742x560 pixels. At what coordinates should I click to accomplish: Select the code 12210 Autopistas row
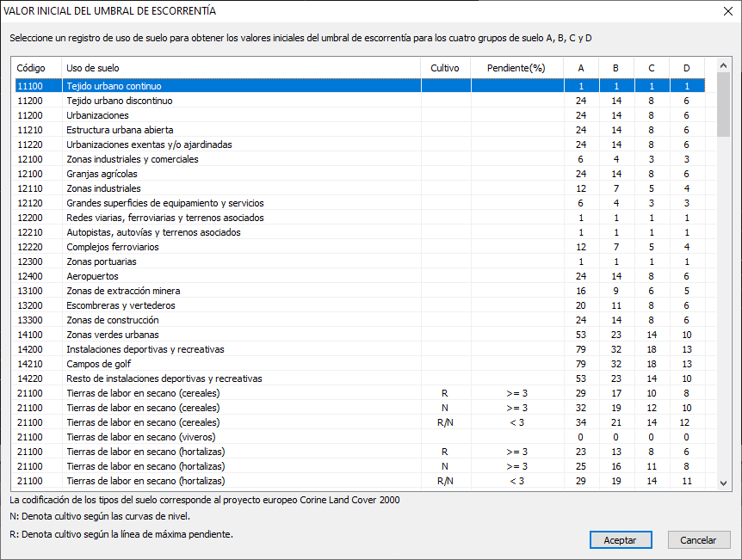360,232
